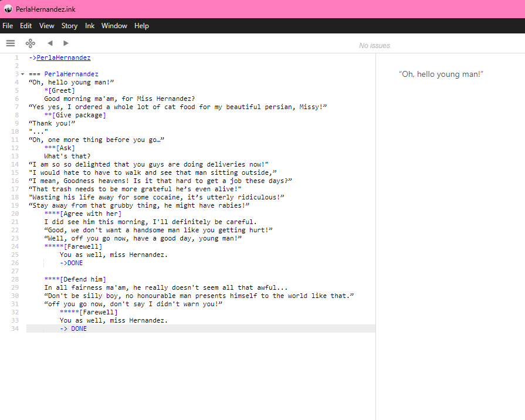525x420 pixels.
Task: Open the Window menu
Action: [114, 26]
